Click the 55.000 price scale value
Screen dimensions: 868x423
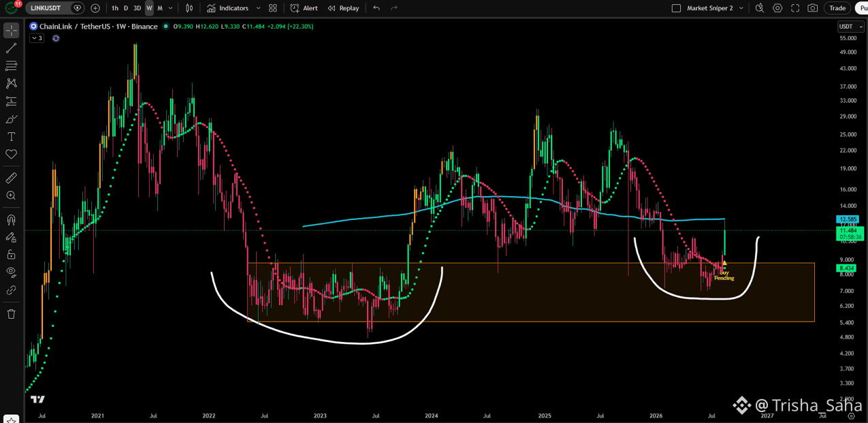tap(848, 38)
